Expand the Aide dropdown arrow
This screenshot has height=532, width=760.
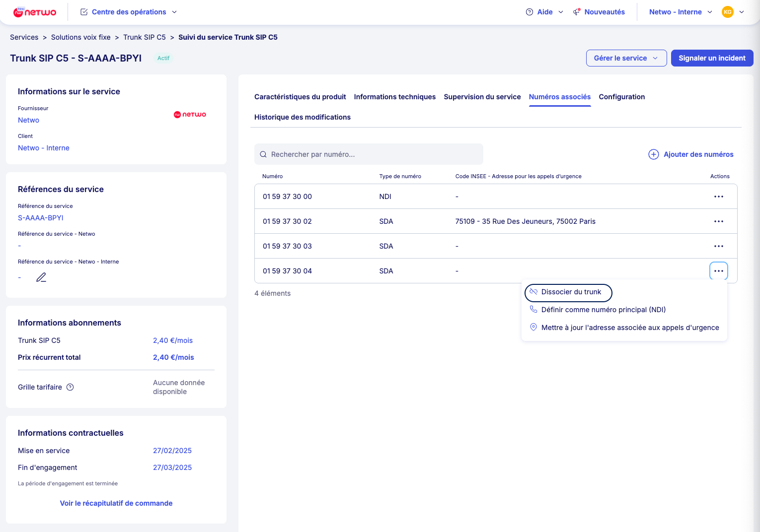[x=561, y=12]
